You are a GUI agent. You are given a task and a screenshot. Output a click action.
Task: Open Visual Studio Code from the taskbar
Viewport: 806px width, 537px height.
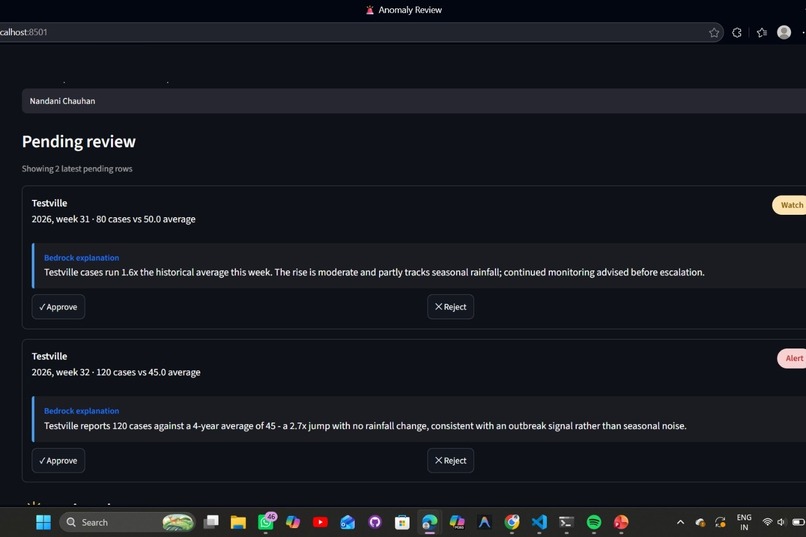coord(539,522)
